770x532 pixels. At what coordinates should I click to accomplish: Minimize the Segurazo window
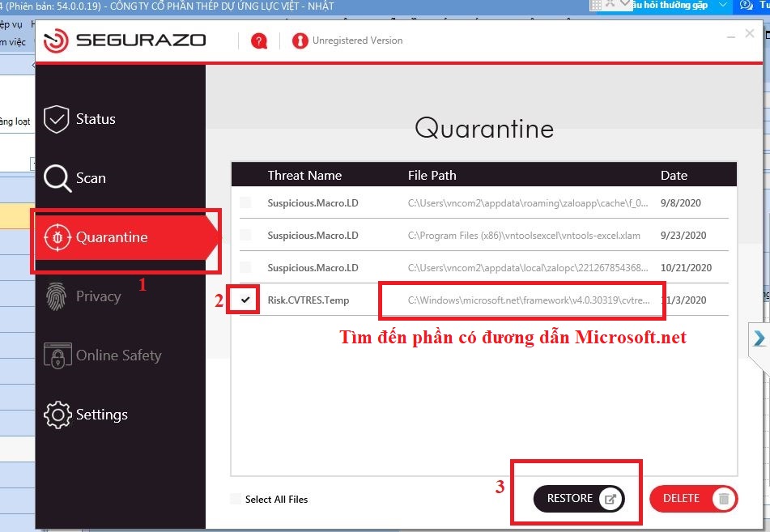tap(730, 36)
